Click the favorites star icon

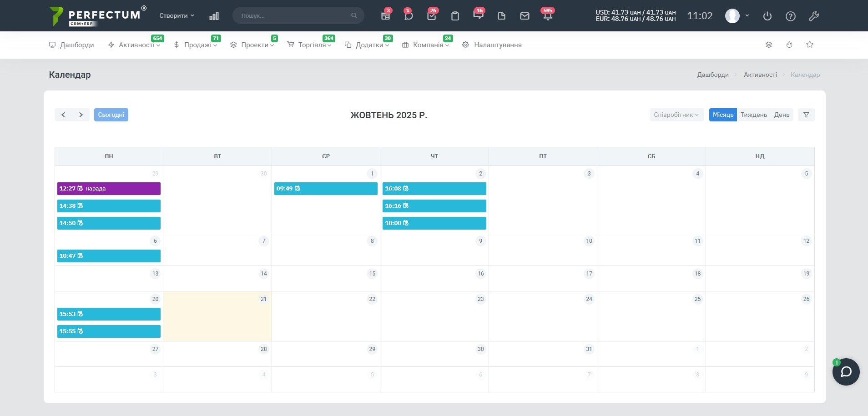click(x=810, y=45)
